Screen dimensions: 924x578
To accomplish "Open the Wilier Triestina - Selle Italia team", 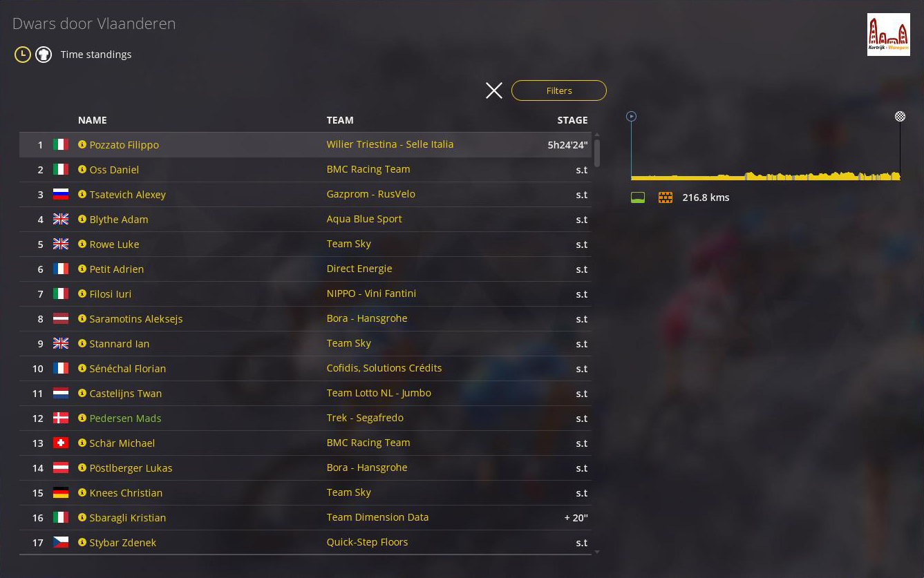I will (x=390, y=144).
